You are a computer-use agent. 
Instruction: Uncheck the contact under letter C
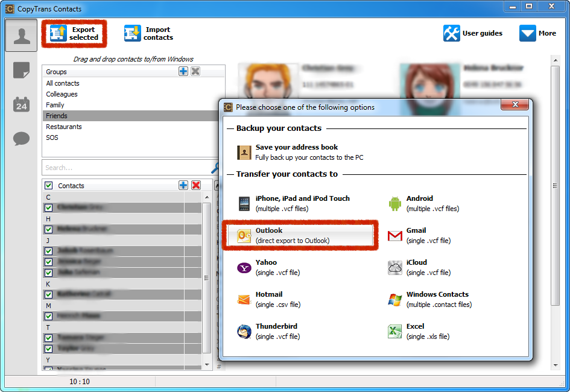click(x=49, y=207)
